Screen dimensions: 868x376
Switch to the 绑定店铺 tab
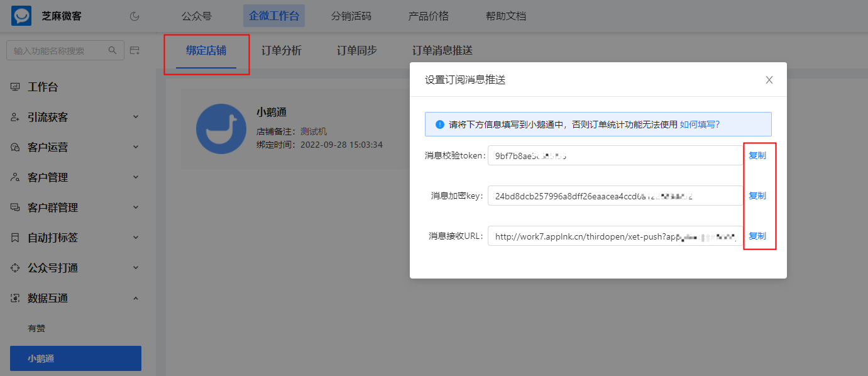click(206, 50)
